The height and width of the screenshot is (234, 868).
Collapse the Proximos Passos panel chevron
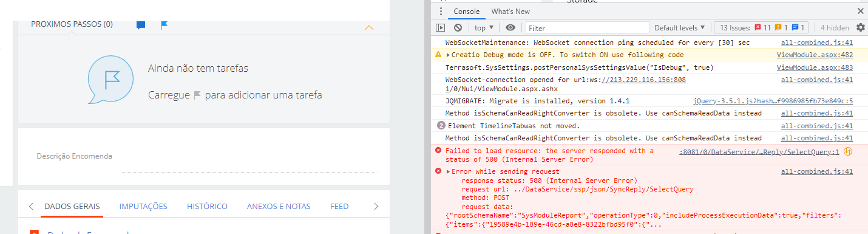tap(368, 27)
